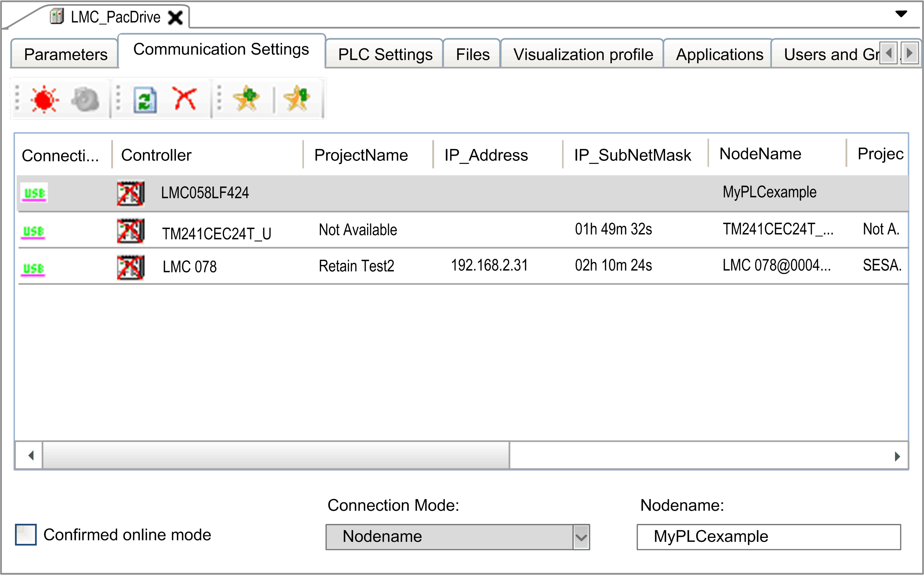The height and width of the screenshot is (575, 924).
Task: Click the '01h 49m 32s' cell
Action: click(613, 229)
